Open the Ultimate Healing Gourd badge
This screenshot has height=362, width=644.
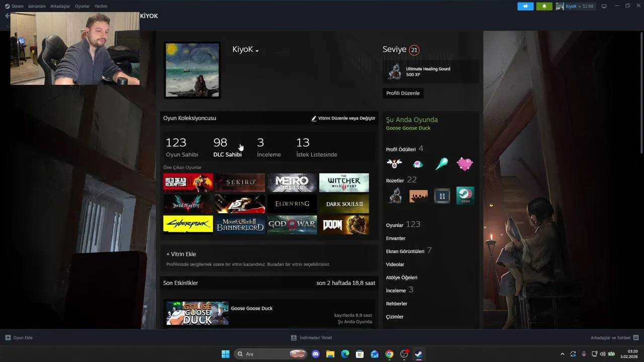(431, 71)
